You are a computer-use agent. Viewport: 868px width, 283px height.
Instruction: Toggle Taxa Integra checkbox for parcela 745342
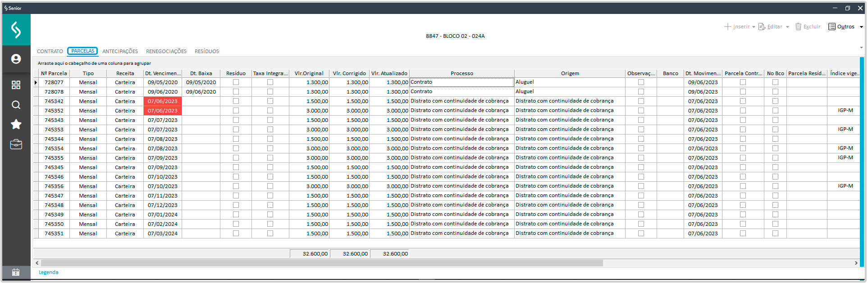(x=270, y=101)
